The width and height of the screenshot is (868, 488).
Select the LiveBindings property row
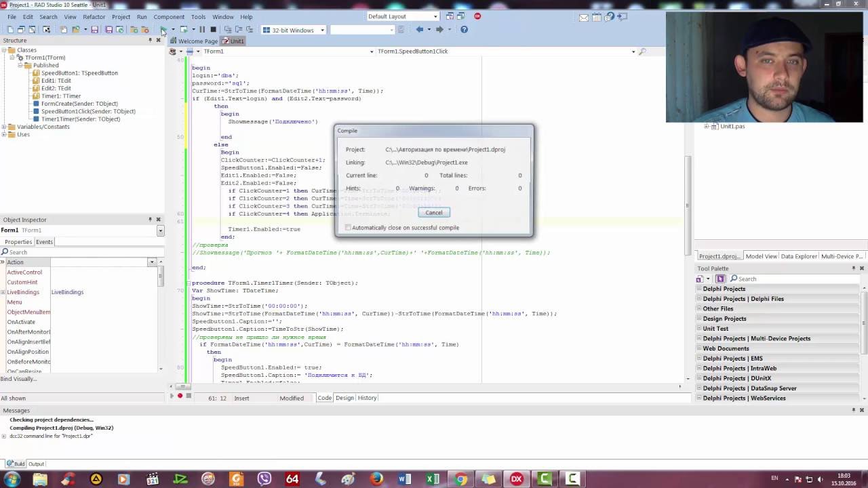coord(81,292)
